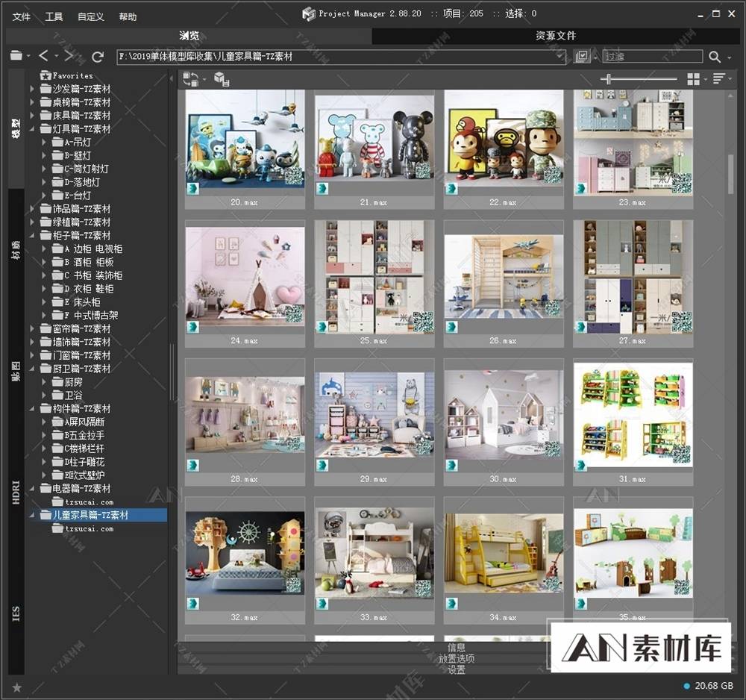Expand the 设置 panel

pyautogui.click(x=456, y=669)
